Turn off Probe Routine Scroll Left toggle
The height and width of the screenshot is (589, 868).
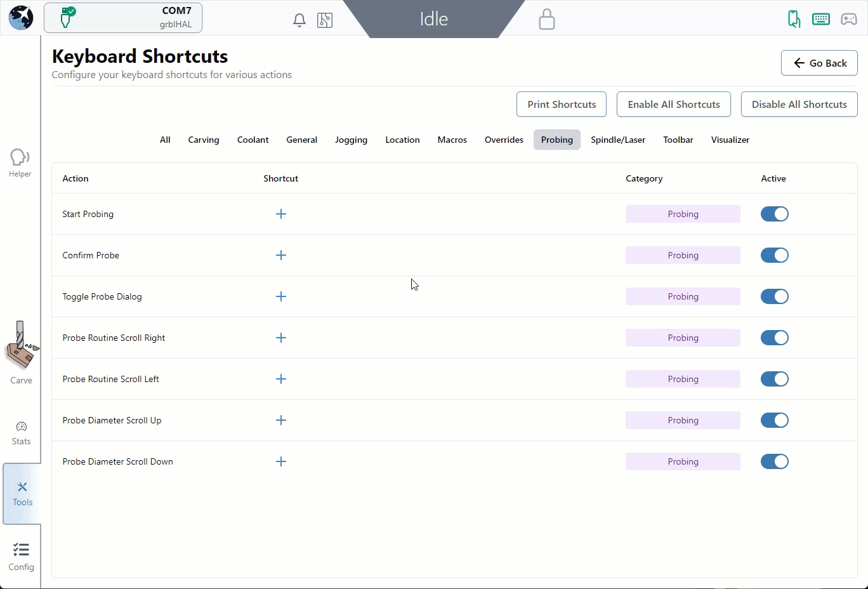(x=774, y=379)
